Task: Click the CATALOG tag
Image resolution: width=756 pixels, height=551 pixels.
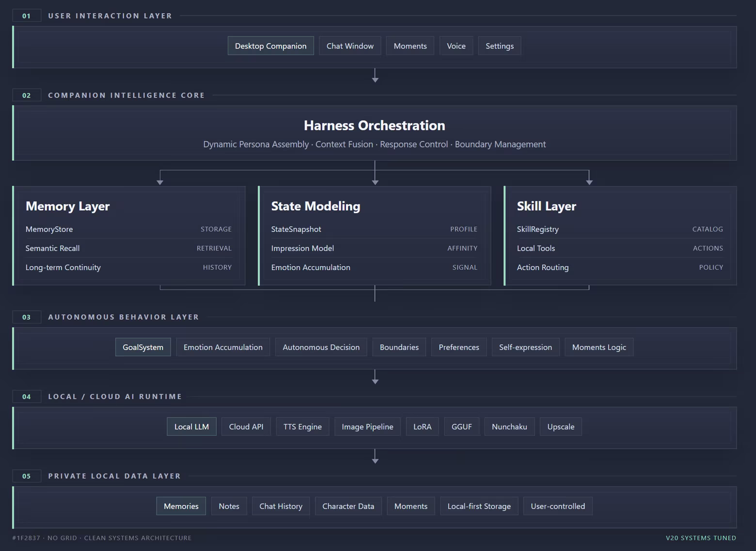Action: [708, 229]
